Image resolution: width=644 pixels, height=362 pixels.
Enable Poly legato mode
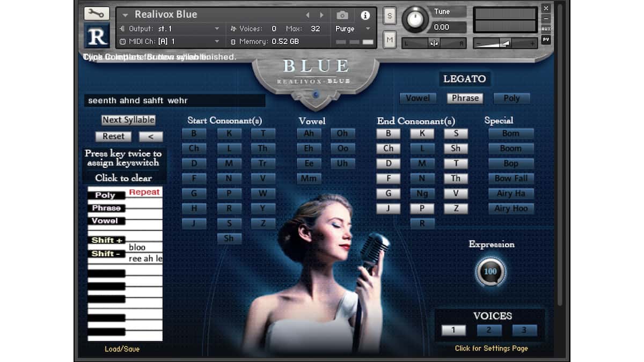point(511,98)
